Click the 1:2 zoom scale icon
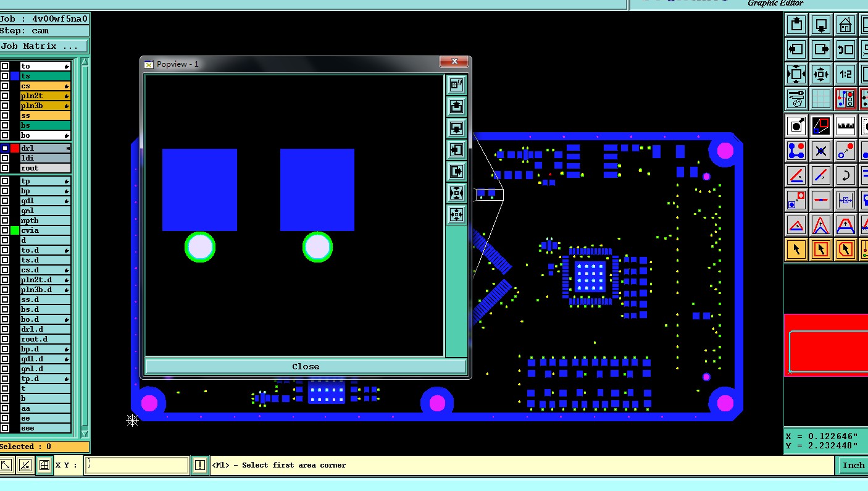This screenshot has height=491, width=868. [x=845, y=74]
